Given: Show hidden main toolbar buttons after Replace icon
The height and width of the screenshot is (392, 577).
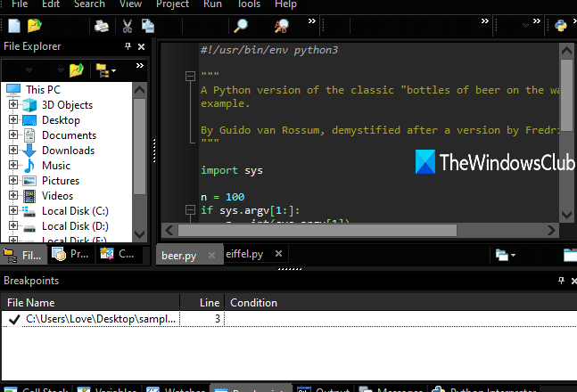Looking at the screenshot, I should (311, 21).
